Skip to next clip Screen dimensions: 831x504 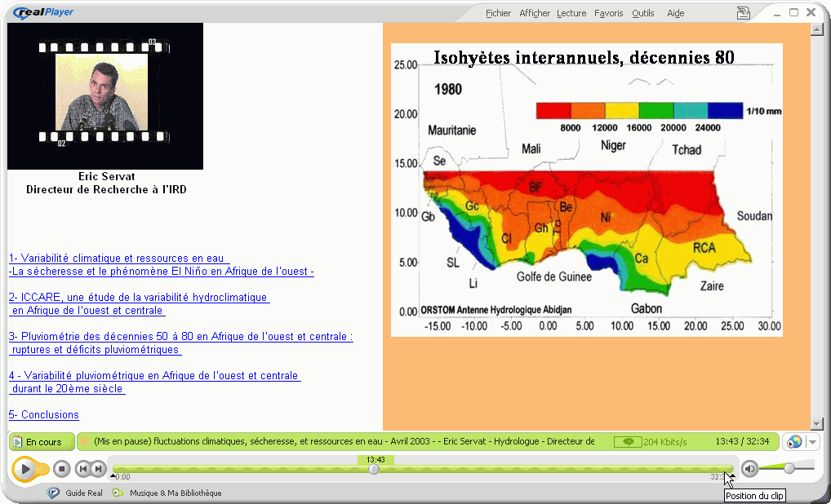pos(97,469)
